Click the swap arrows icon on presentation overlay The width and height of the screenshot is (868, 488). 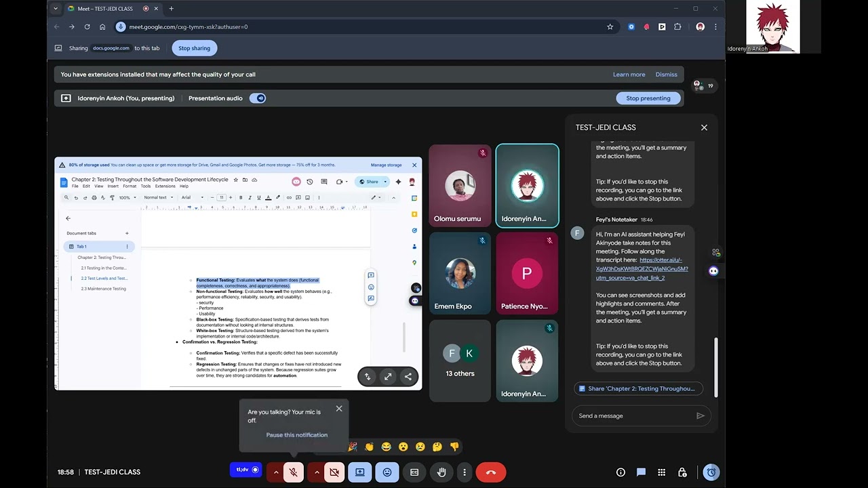coord(368,377)
